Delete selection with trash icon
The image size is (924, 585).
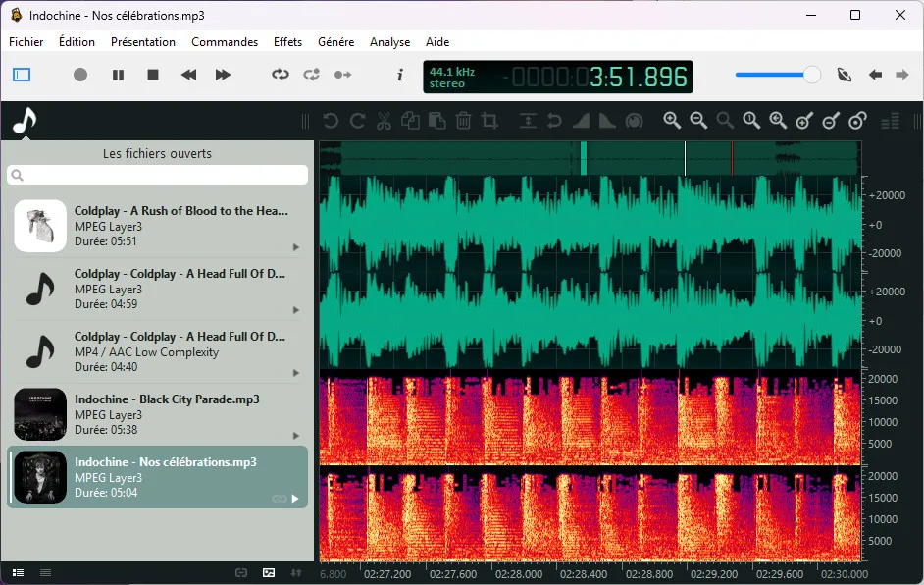[463, 121]
